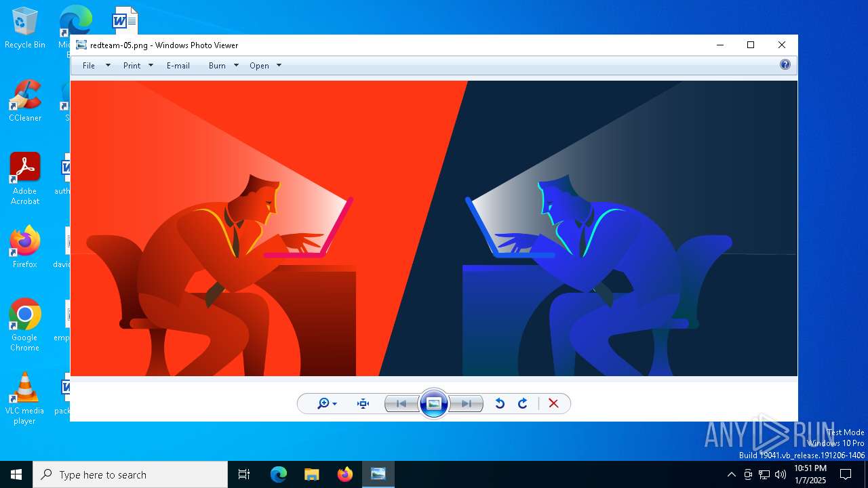This screenshot has height=488, width=868.
Task: Open the zoom magnifier display size control
Action: [327, 404]
